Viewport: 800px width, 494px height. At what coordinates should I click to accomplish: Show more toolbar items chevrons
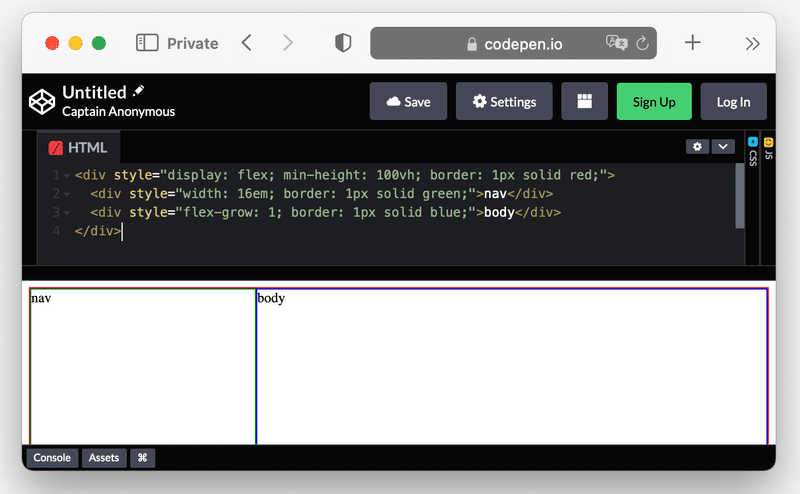click(x=752, y=43)
